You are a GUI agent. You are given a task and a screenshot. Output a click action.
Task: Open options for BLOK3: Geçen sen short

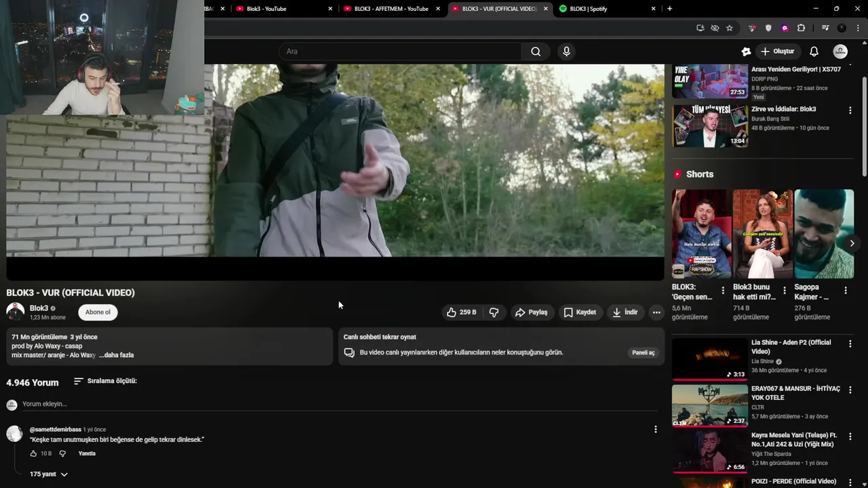(x=723, y=290)
